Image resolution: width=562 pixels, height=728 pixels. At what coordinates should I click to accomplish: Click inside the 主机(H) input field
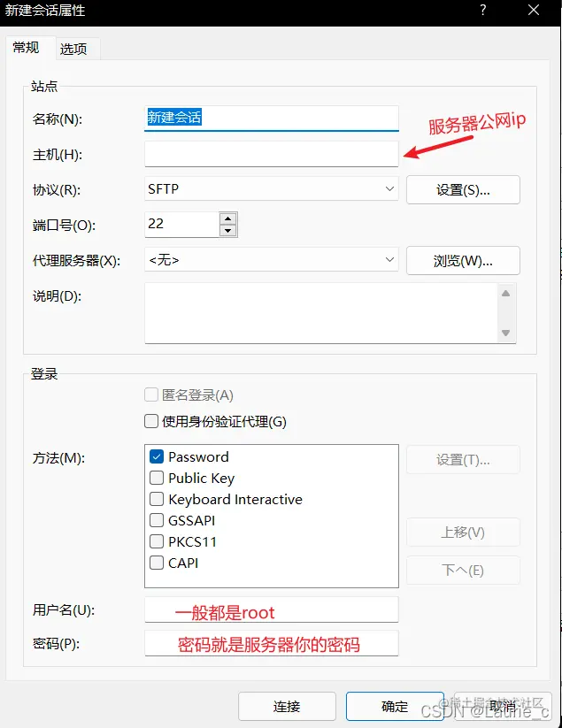pos(266,153)
